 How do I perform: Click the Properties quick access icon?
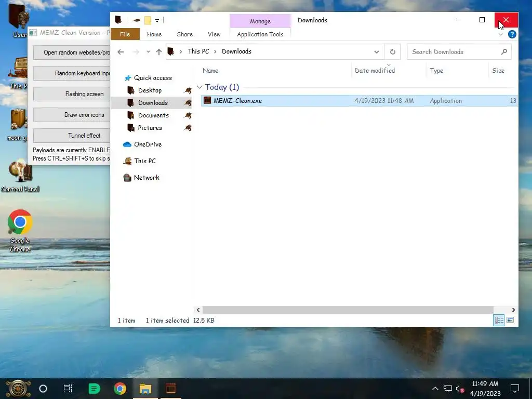137,20
